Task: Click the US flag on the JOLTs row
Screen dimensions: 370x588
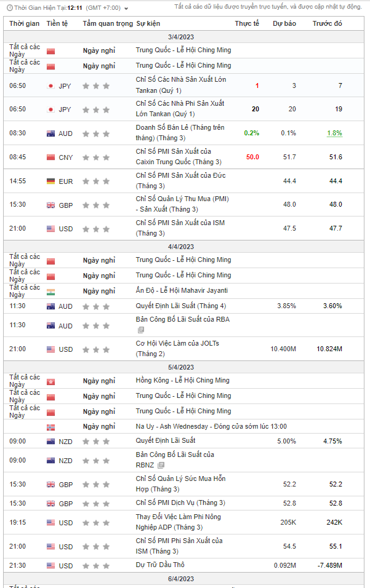Action: tap(50, 349)
